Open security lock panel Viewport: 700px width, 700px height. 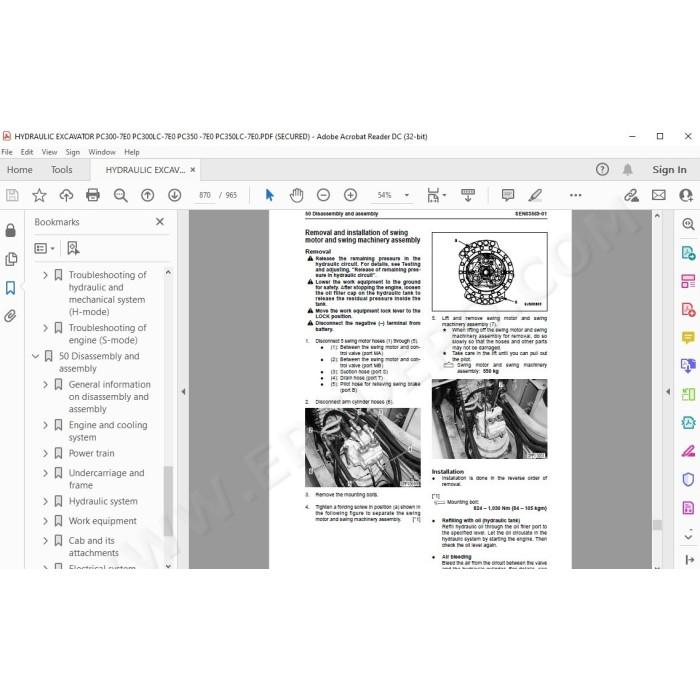[11, 230]
